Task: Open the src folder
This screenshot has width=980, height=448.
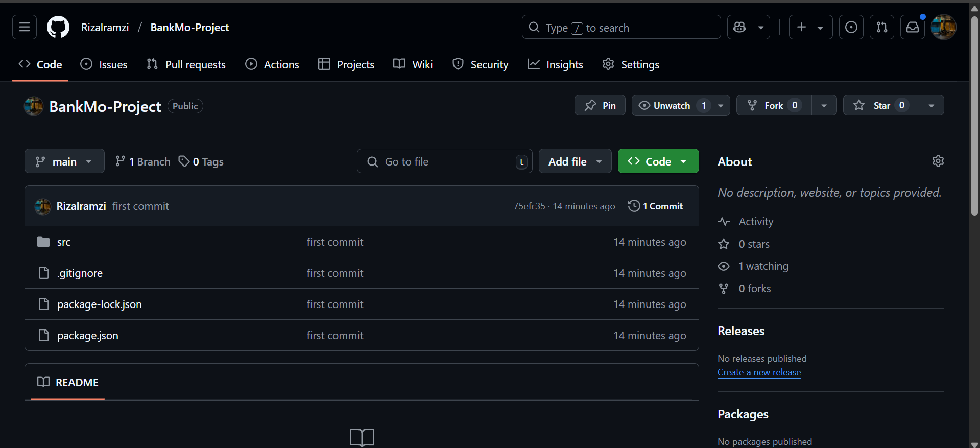Action: 64,242
